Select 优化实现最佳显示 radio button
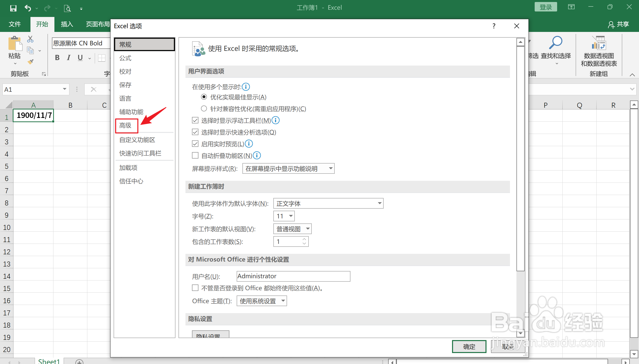The width and height of the screenshot is (639, 364). point(204,97)
